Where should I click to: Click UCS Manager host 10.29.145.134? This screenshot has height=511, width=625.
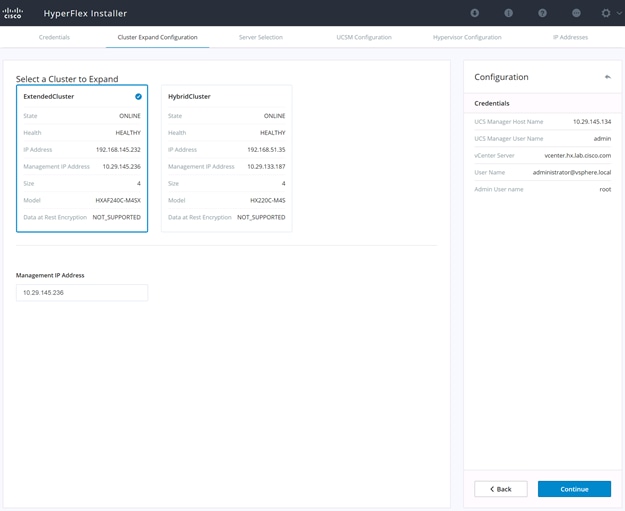pos(592,122)
